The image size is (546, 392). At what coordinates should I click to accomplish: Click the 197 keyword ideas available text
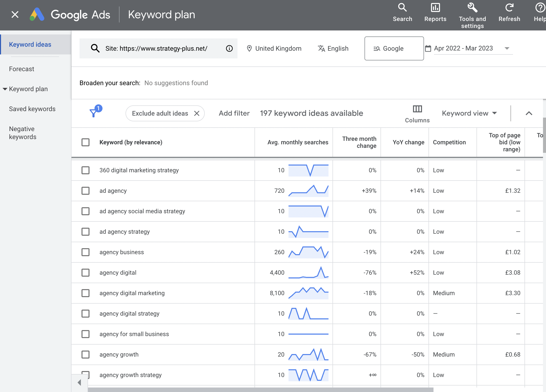point(311,113)
